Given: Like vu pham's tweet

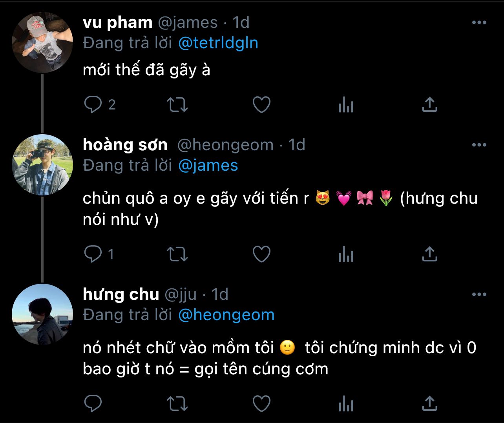Looking at the screenshot, I should point(261,105).
